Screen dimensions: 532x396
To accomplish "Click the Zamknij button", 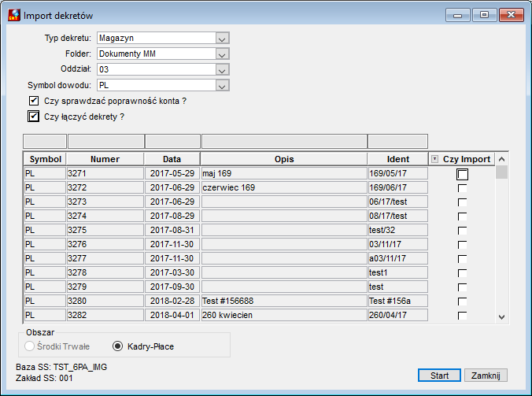I will click(x=486, y=376).
